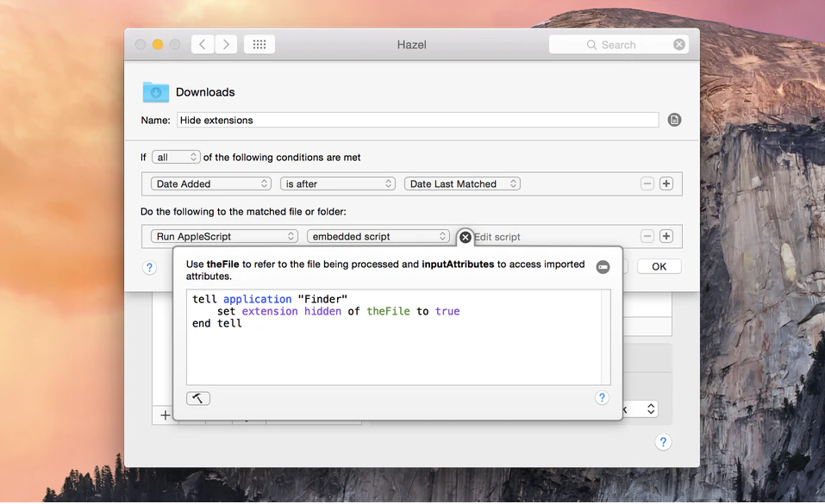Open Hazel pane help at bottom right
Image resolution: width=825 pixels, height=504 pixels.
[663, 442]
